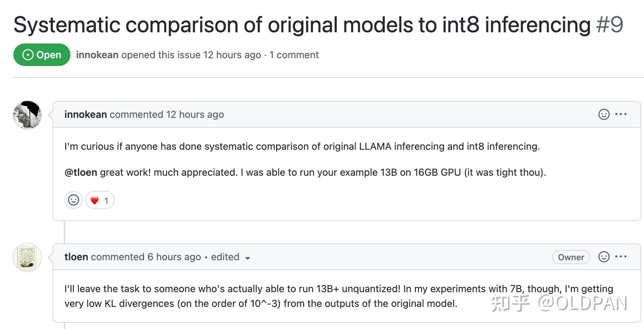Open tloen's username link in the comment header
644x329 pixels.
pos(76,257)
